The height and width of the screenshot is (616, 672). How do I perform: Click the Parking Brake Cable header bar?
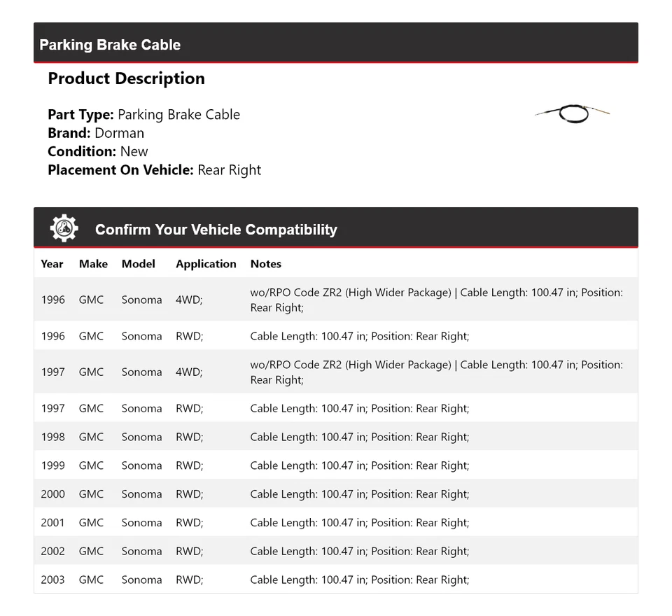click(335, 43)
